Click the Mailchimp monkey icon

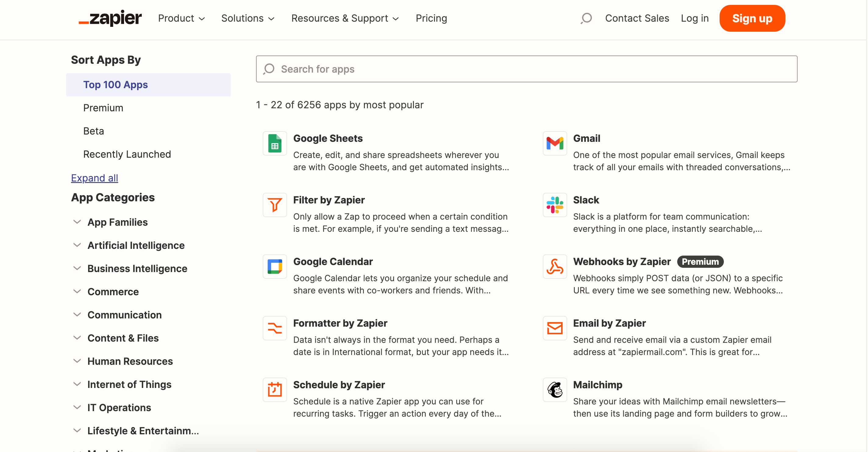(x=555, y=389)
